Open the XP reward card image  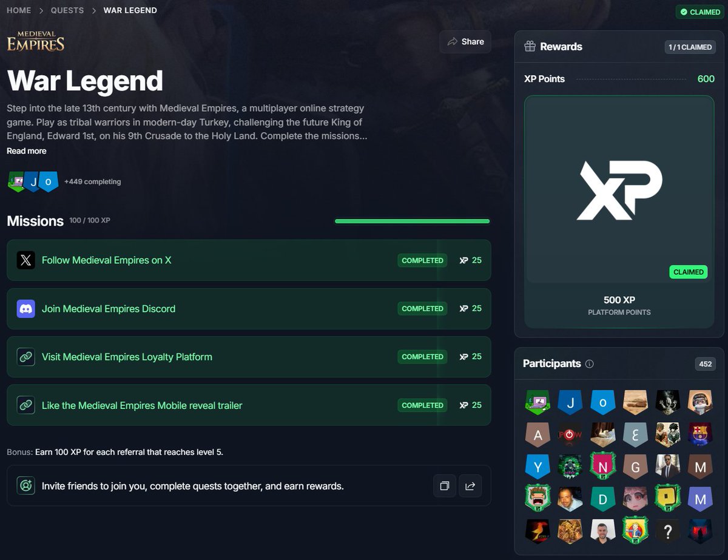pos(619,189)
